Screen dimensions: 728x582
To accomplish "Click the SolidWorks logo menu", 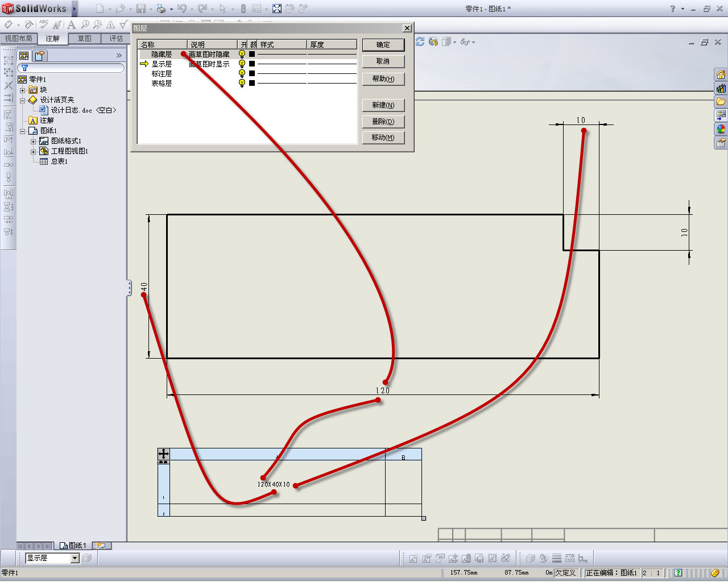I will coord(34,9).
